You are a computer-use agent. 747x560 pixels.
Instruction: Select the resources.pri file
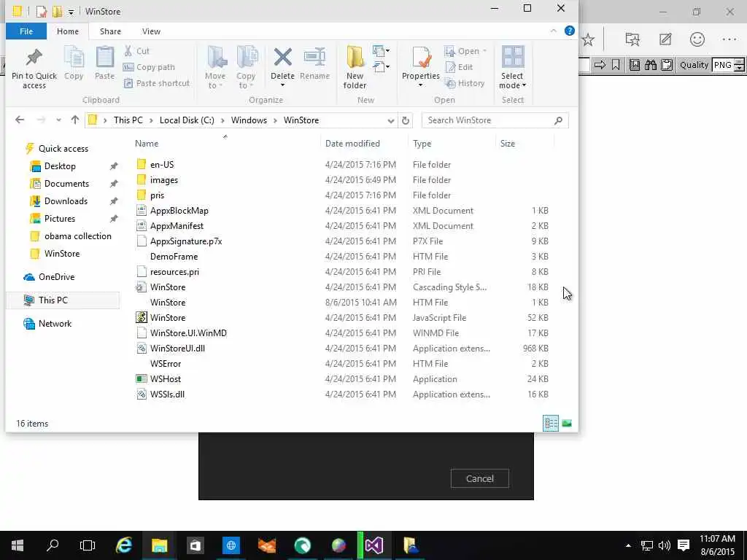click(174, 272)
